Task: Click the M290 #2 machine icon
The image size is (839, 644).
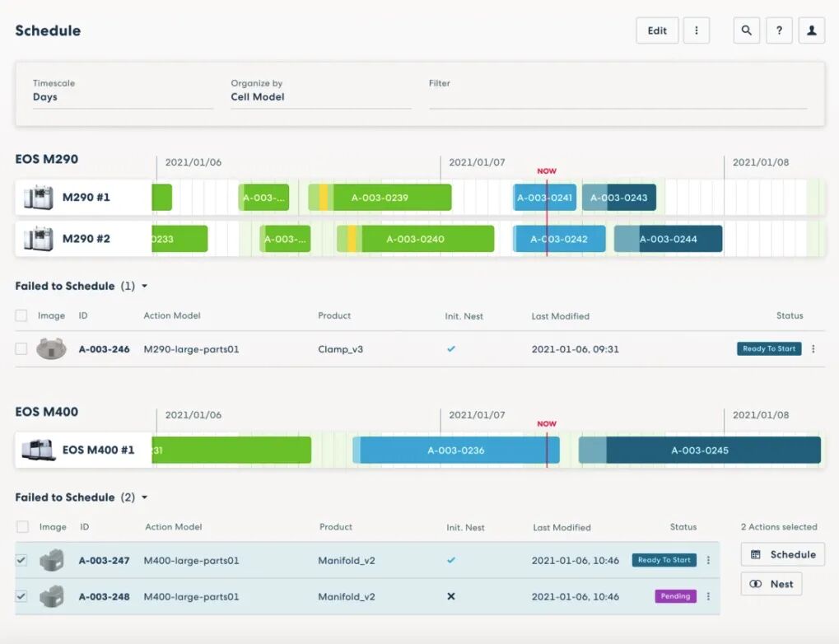Action: click(39, 239)
